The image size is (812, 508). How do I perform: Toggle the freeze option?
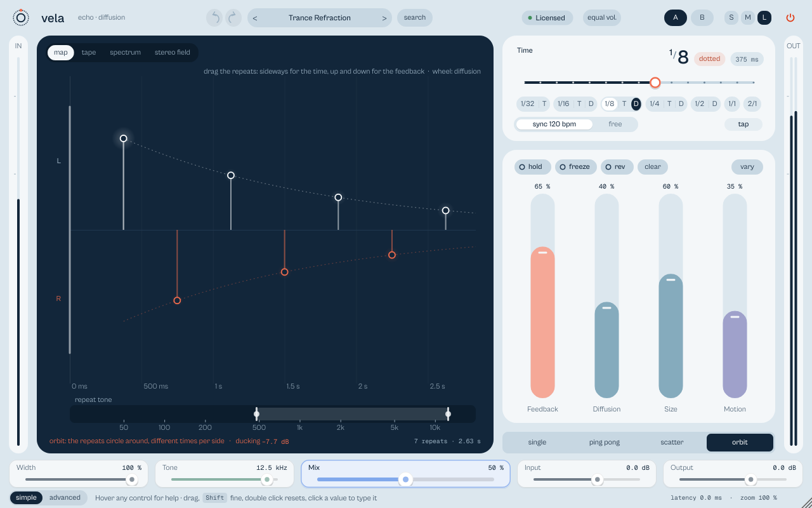pyautogui.click(x=576, y=167)
